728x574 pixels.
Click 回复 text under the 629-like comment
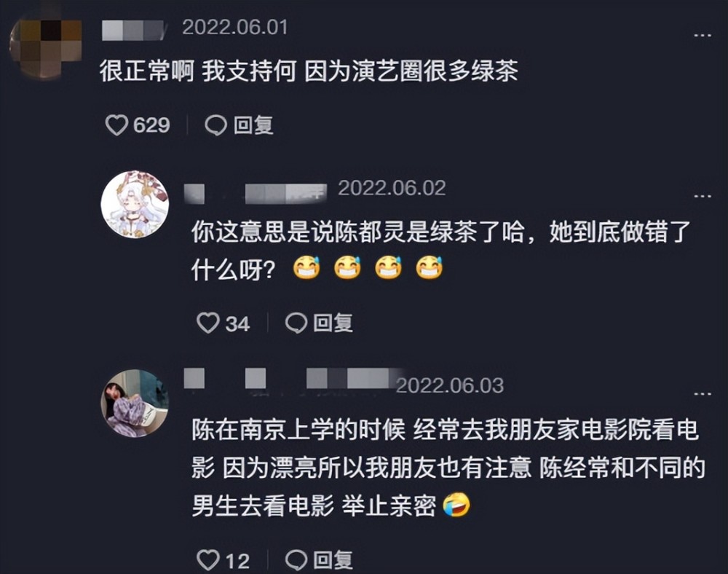point(253,125)
